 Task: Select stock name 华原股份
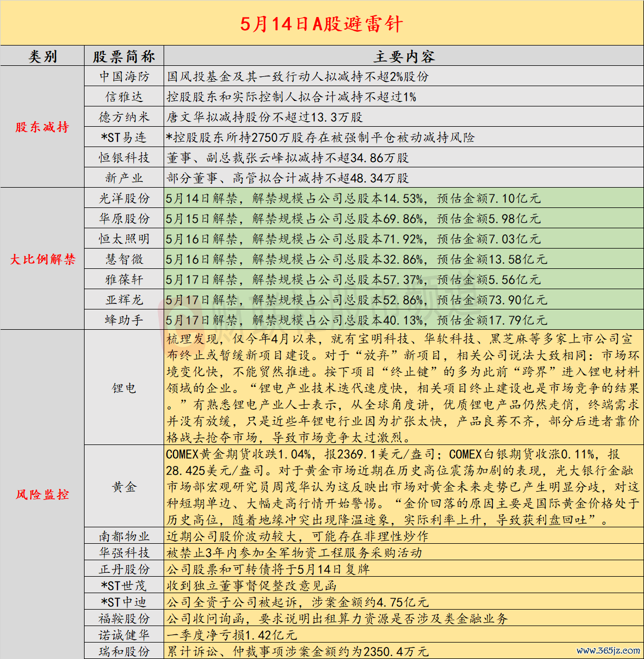pos(124,218)
